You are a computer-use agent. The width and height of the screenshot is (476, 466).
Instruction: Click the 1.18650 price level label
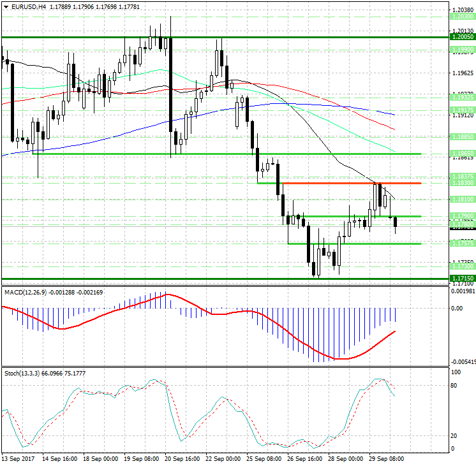(463, 154)
